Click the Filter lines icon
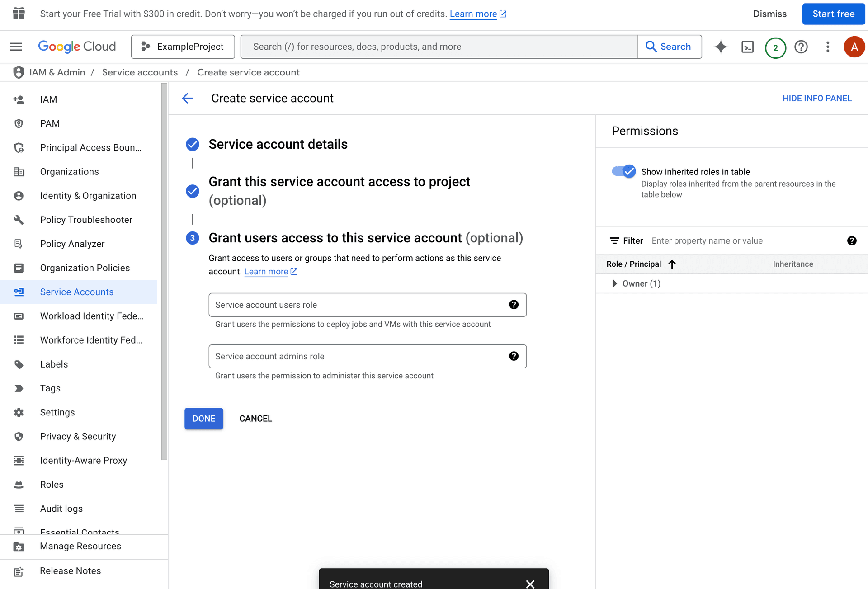Viewport: 868px width, 589px height. coord(614,240)
